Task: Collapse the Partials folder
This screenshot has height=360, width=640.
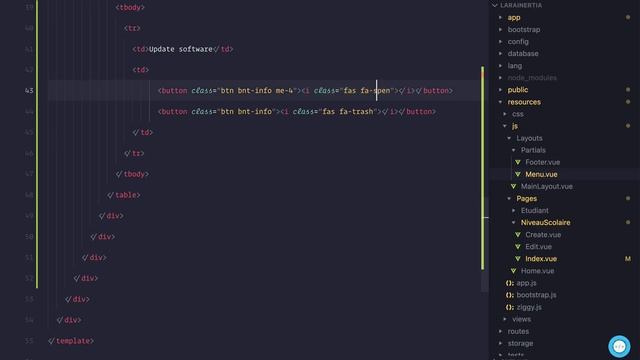Action: tap(514, 150)
